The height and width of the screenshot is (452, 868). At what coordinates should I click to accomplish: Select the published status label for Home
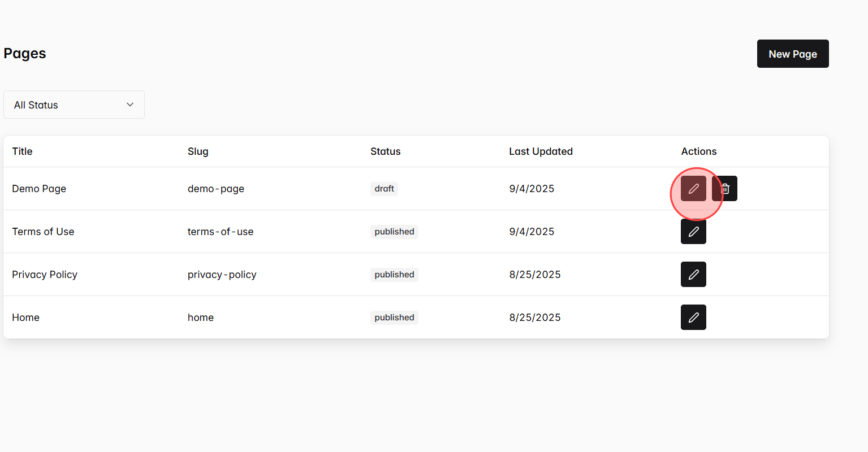tap(394, 317)
